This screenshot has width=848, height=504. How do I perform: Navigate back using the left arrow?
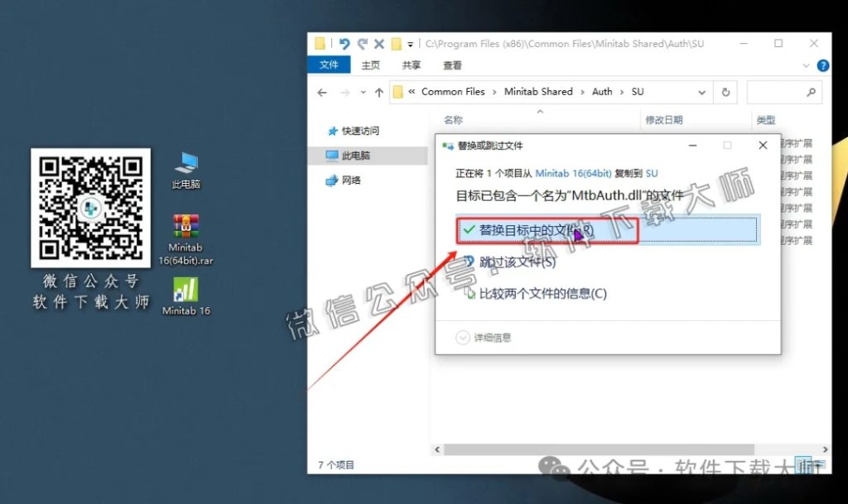click(323, 92)
